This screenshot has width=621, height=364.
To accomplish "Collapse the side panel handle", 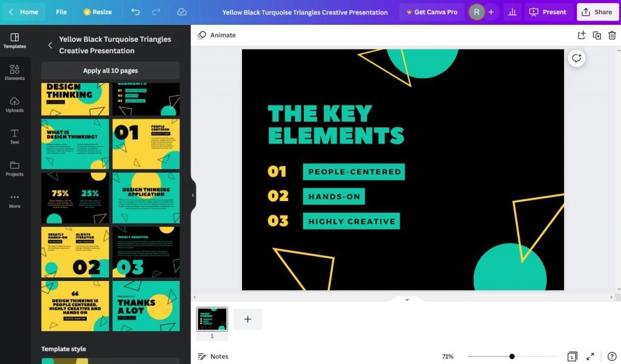I will pyautogui.click(x=193, y=195).
